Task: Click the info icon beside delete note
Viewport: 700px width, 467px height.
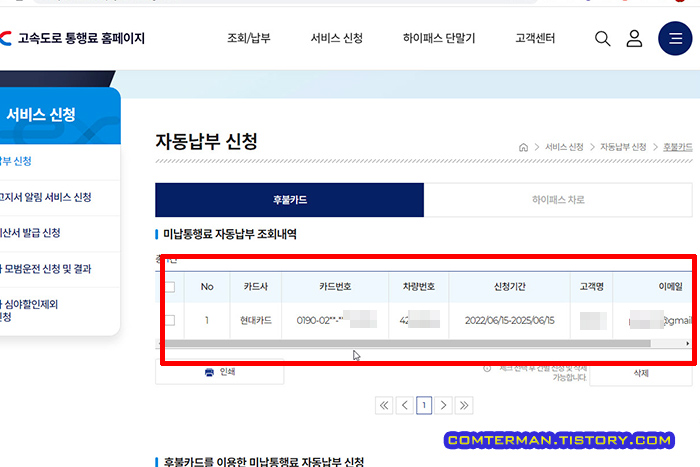Action: (x=487, y=368)
